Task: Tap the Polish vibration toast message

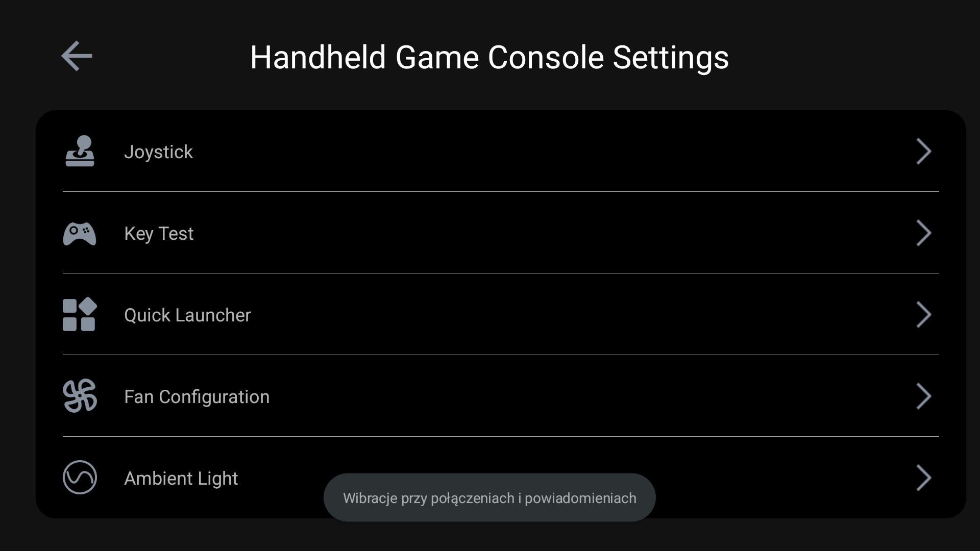Action: click(x=489, y=498)
